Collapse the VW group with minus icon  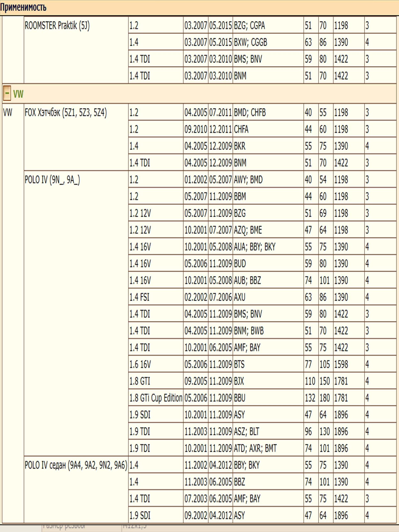point(7,94)
